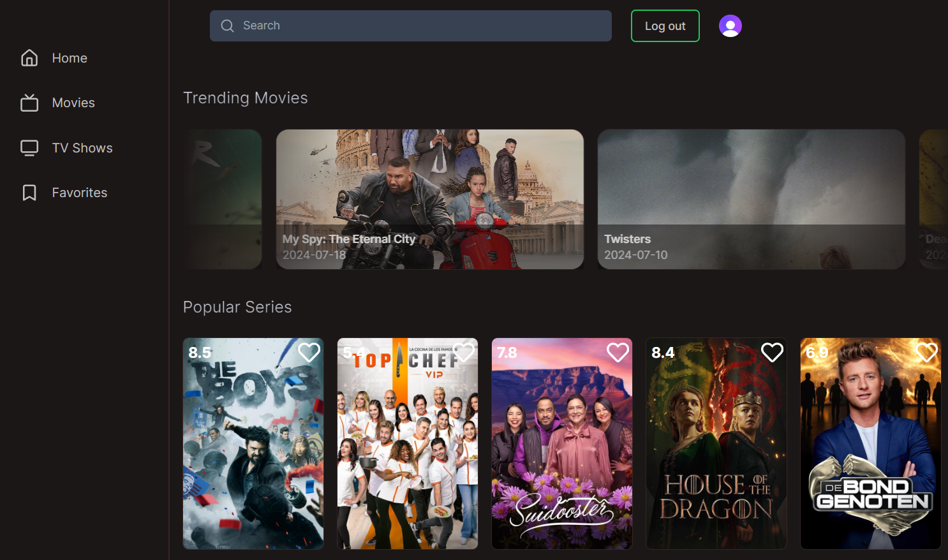Open Movies menu item
This screenshot has height=560, width=948.
[x=73, y=103]
